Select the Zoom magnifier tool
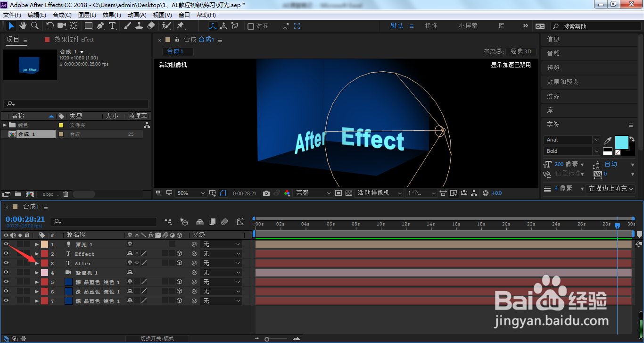The image size is (644, 343). coord(35,26)
